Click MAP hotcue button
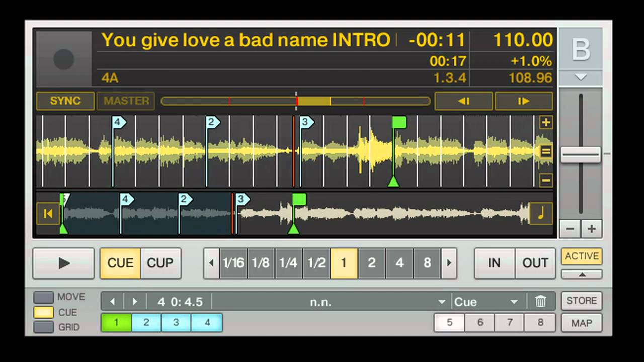644x362 pixels. [x=582, y=323]
